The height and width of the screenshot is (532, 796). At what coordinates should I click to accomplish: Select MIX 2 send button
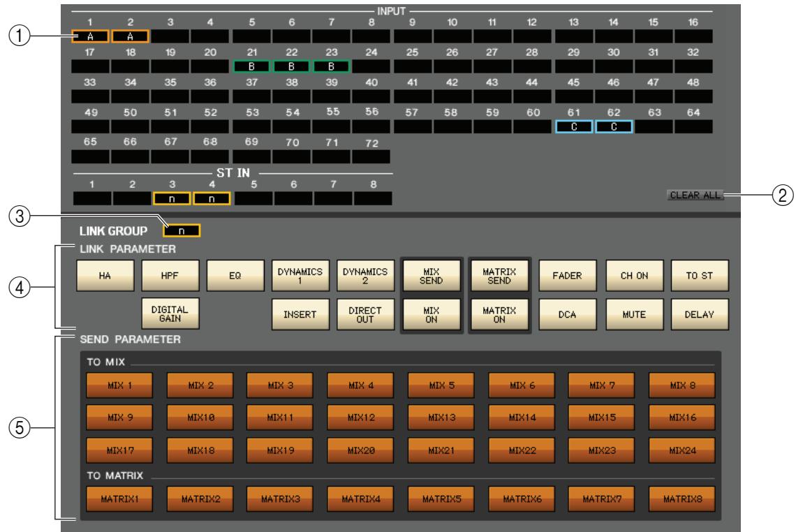[x=200, y=385]
